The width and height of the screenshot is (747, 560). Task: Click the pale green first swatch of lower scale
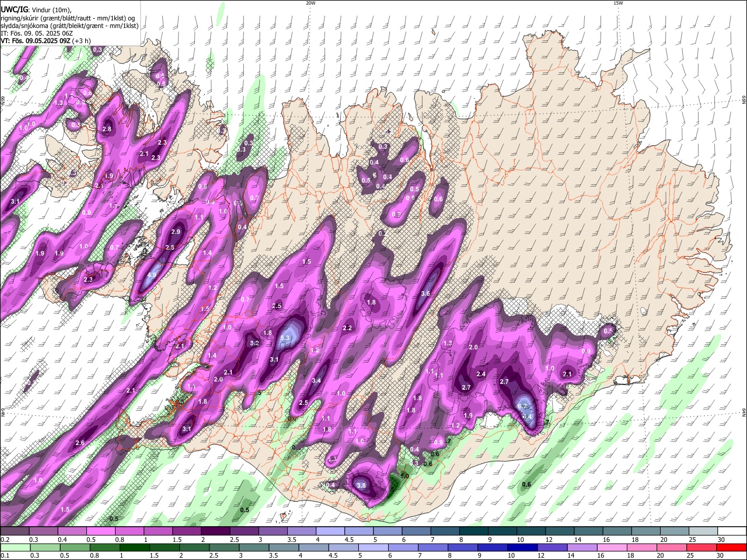[15, 547]
